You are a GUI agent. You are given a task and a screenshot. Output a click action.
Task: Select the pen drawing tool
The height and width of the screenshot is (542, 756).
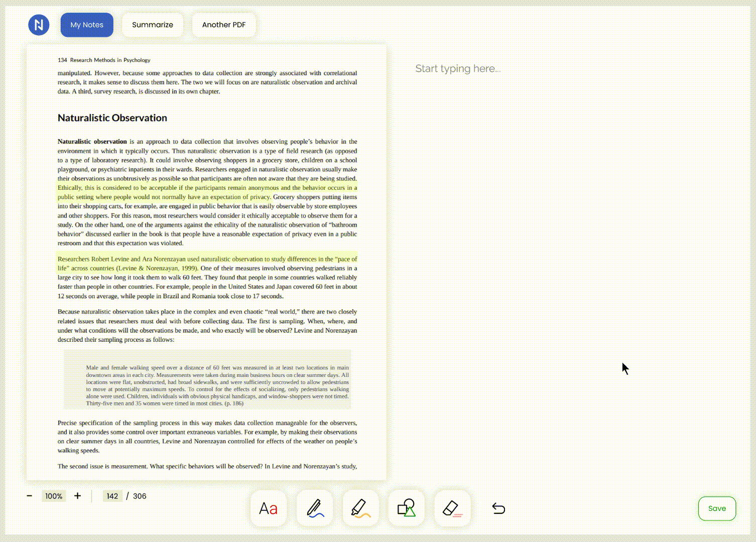coord(314,508)
